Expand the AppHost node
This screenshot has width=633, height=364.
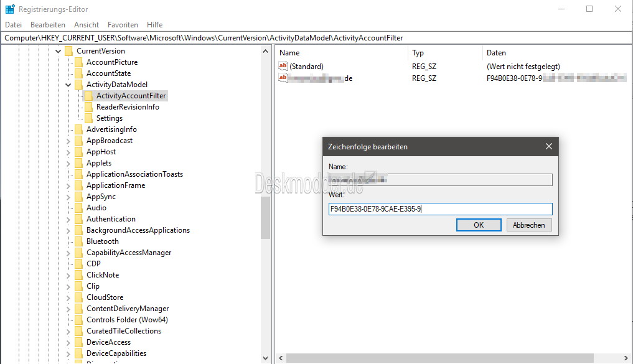click(x=68, y=152)
